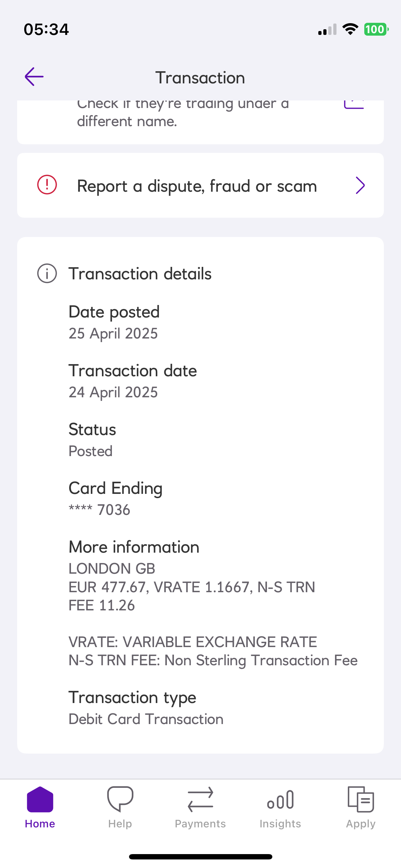Tap the Payments arrows icon
Image resolution: width=401 pixels, height=868 pixels.
point(200,799)
